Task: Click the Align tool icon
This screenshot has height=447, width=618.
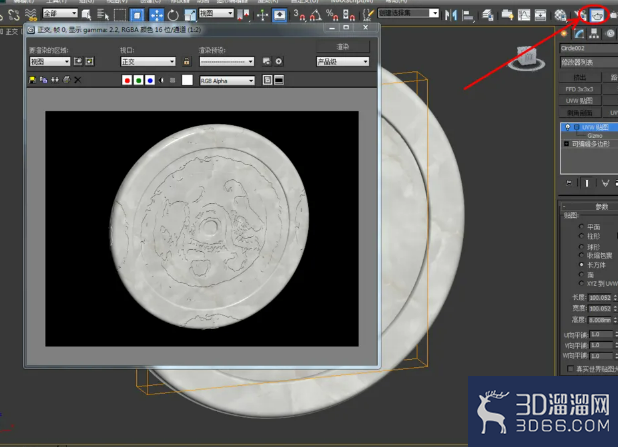Action: point(467,15)
